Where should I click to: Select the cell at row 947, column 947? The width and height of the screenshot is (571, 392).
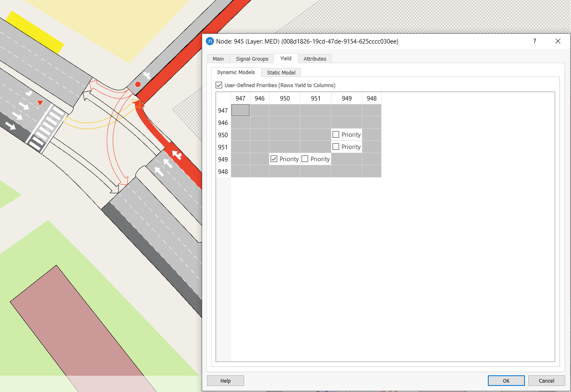(240, 110)
